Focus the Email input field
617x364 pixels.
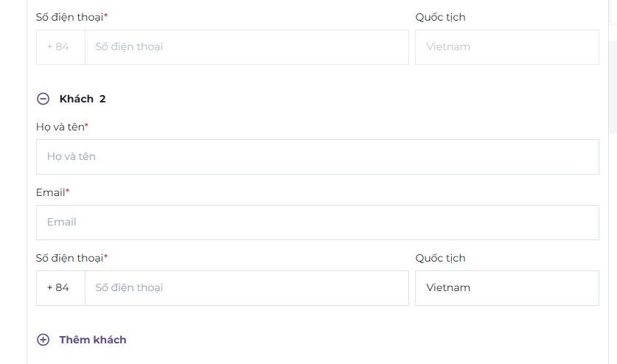317,223
